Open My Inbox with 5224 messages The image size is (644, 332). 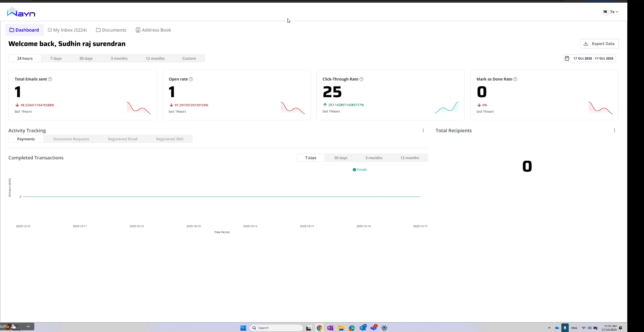70,30
